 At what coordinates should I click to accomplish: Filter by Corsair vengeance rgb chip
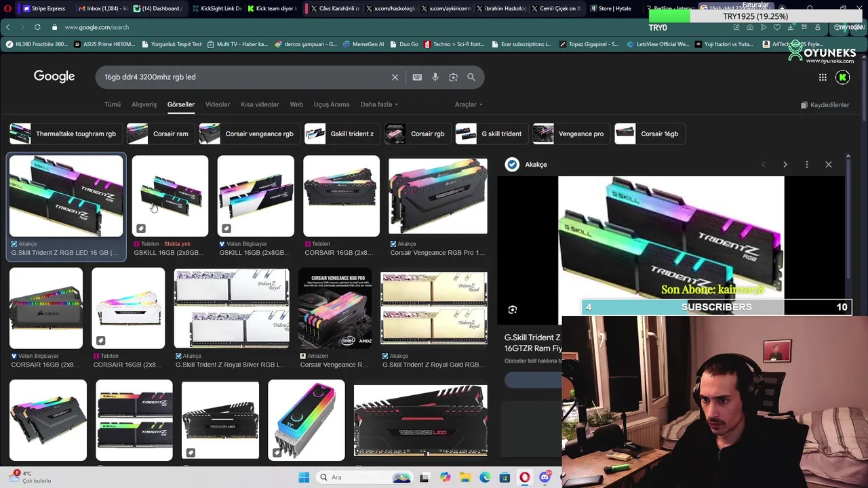tap(249, 134)
